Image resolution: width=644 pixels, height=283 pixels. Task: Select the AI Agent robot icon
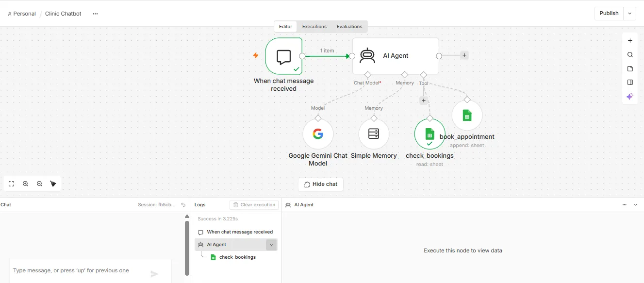[367, 56]
